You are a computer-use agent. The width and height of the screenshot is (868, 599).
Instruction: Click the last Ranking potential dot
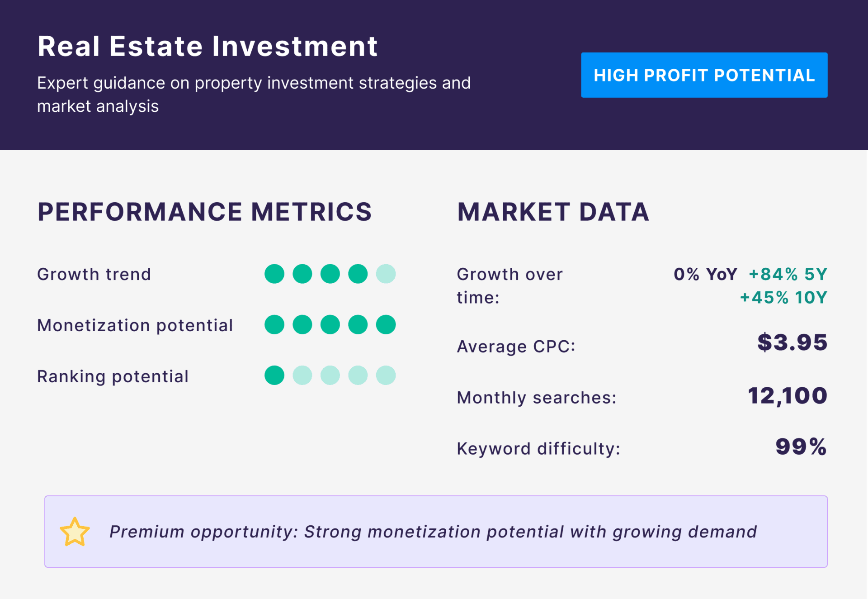pos(386,376)
